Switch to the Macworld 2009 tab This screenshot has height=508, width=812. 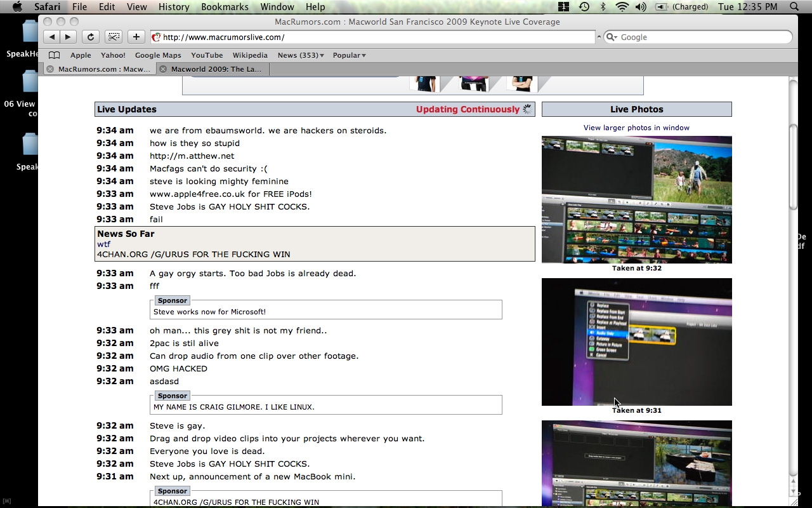(x=212, y=69)
